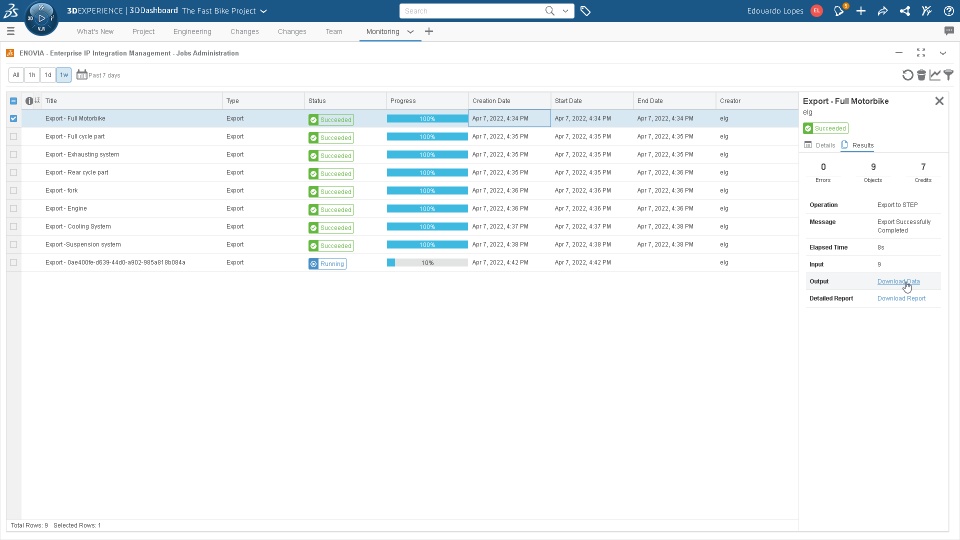
Task: Switch to the Details tab in panel
Action: [x=820, y=145]
